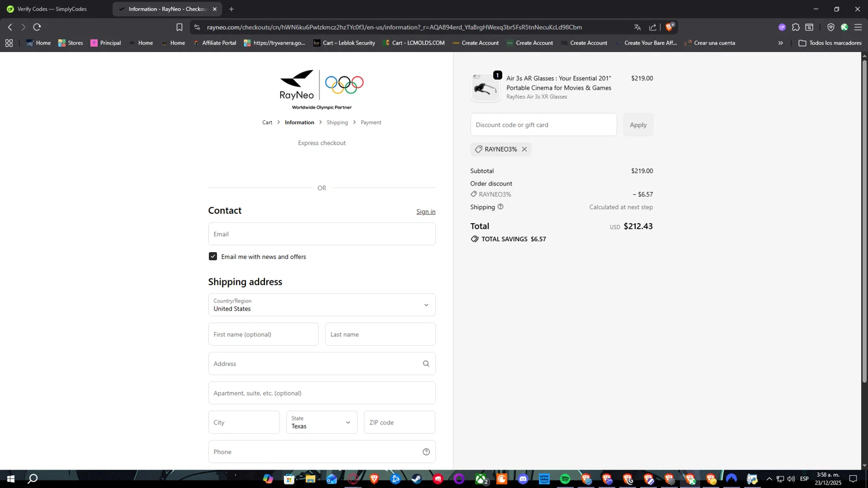Open the Stores bookmark
Viewport: 868px width, 488px height.
click(x=71, y=43)
